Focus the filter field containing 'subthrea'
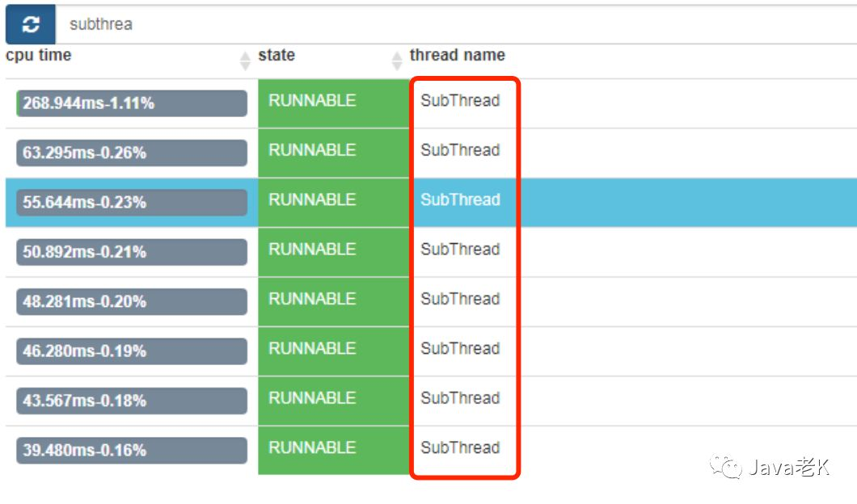Image resolution: width=857 pixels, height=504 pixels. pos(456,24)
